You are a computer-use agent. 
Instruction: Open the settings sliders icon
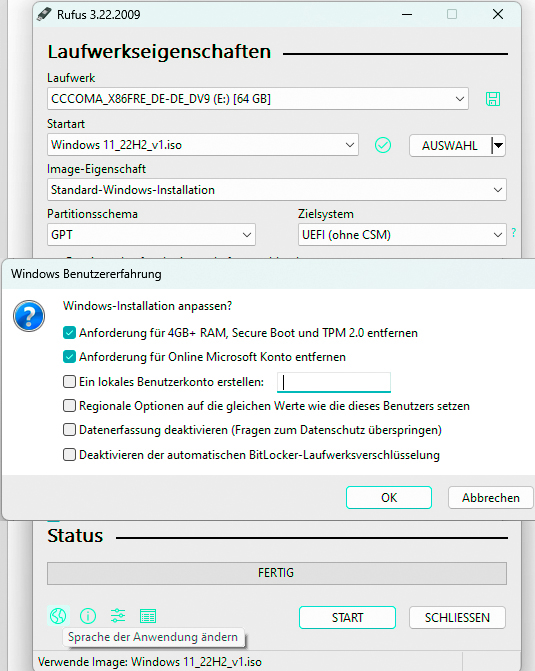(118, 616)
